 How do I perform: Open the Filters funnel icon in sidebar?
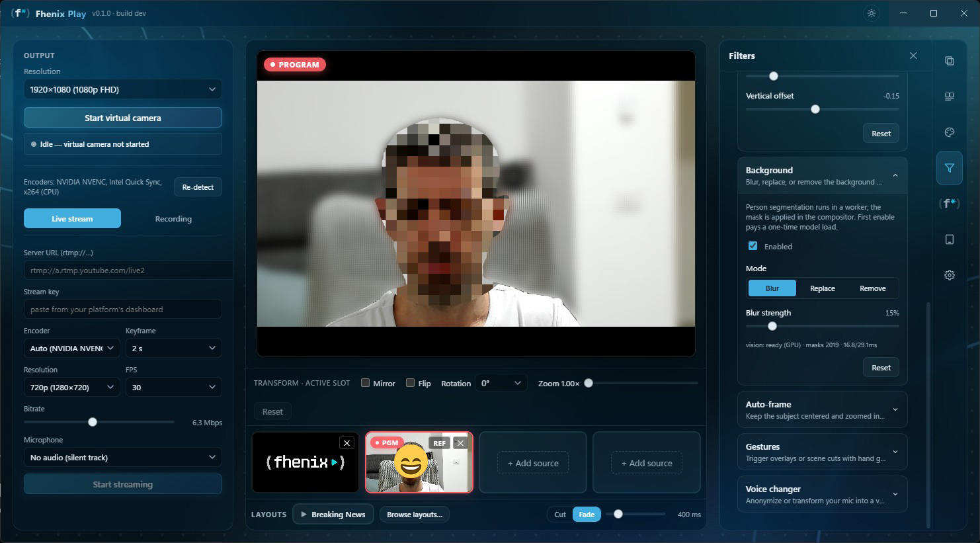tap(949, 168)
